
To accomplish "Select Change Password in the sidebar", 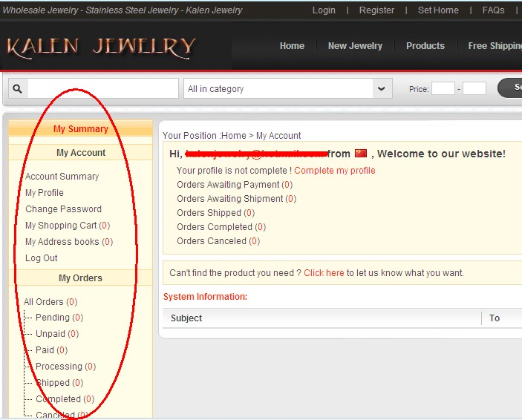I will click(x=64, y=209).
